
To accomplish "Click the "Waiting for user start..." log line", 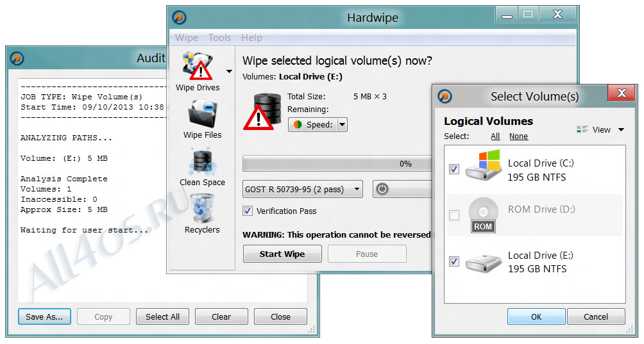I will click(84, 230).
